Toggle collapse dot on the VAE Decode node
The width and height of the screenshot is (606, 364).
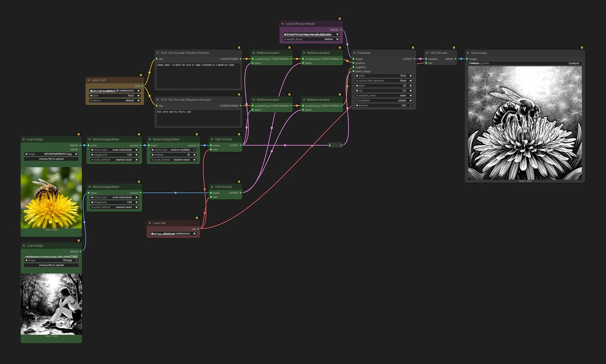pyautogui.click(x=427, y=53)
